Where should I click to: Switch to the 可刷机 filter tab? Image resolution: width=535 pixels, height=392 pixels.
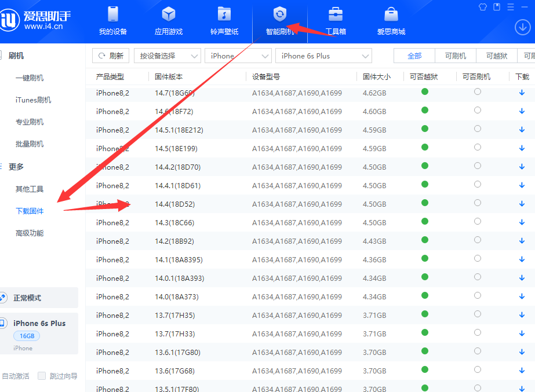(456, 56)
